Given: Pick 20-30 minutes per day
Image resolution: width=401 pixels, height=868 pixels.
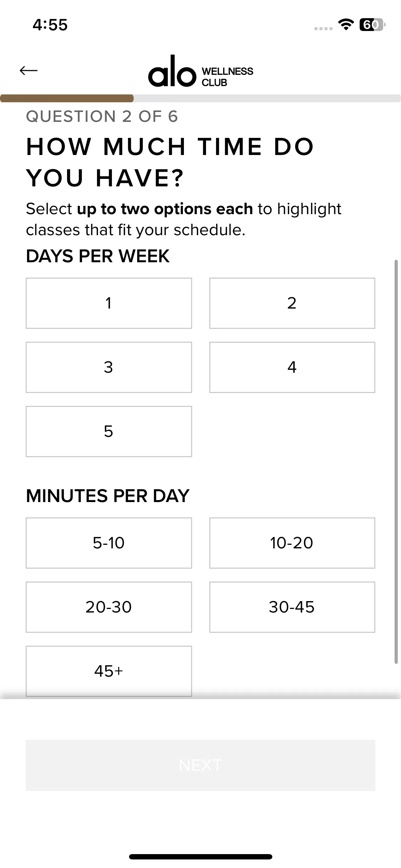Looking at the screenshot, I should [x=109, y=607].
